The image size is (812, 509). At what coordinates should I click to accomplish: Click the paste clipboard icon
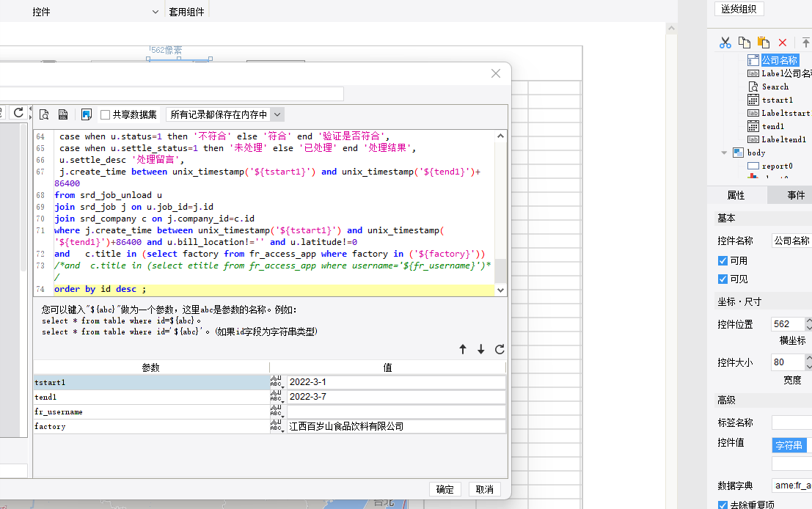pos(764,43)
